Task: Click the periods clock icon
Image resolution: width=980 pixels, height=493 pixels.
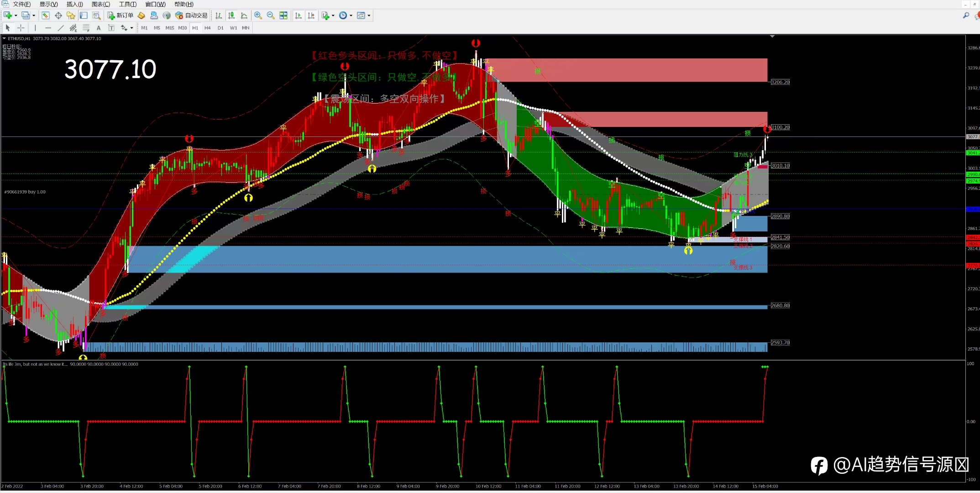Action: (x=343, y=16)
